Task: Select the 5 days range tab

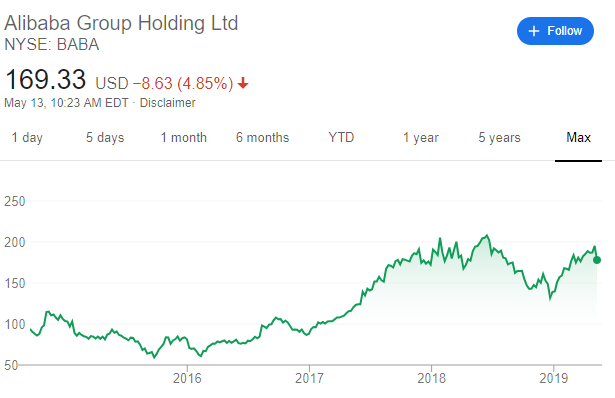Action: [x=105, y=138]
